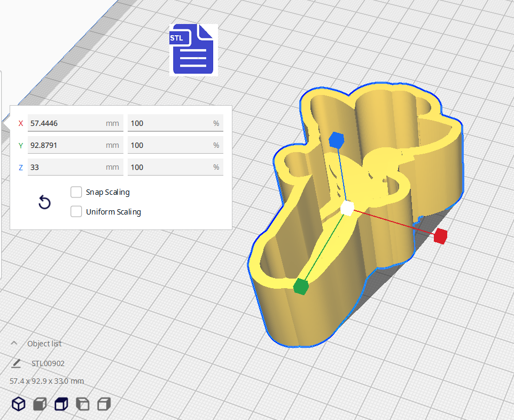This screenshot has width=514, height=420.
Task: Click the X scale percent field
Action: point(170,123)
